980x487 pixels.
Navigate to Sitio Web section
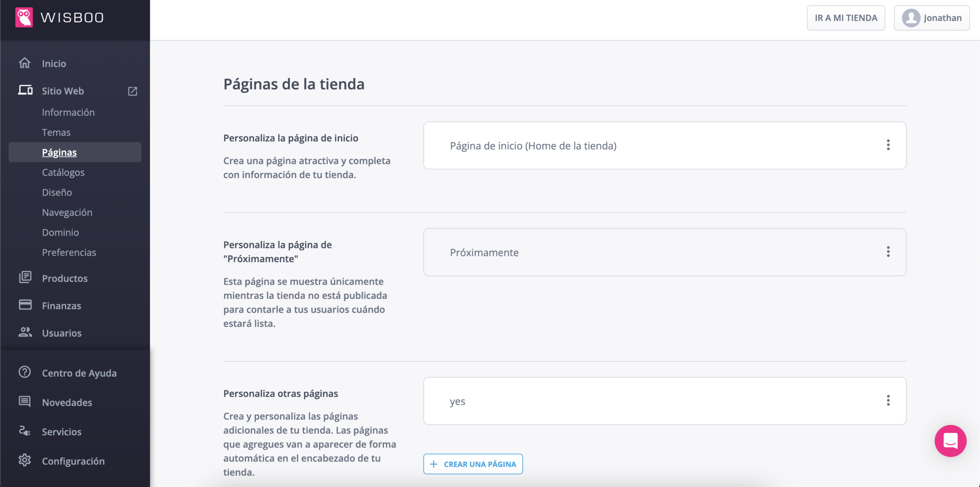(x=62, y=90)
